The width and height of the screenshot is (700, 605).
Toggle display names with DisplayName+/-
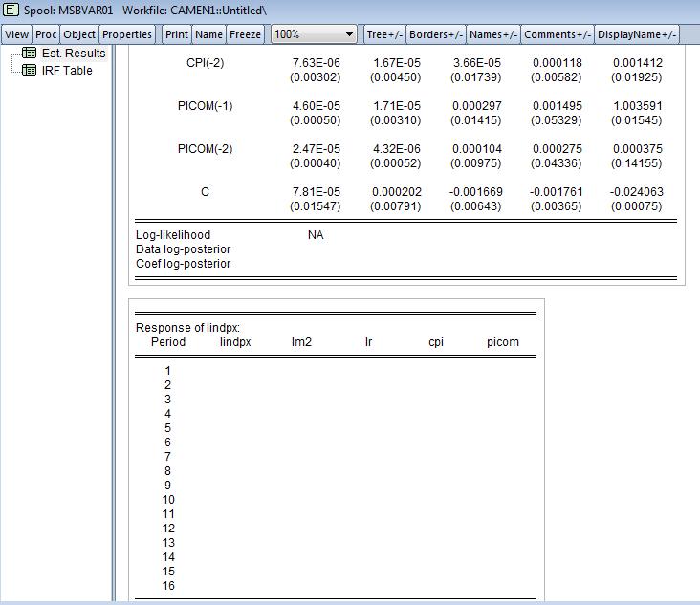pos(637,34)
